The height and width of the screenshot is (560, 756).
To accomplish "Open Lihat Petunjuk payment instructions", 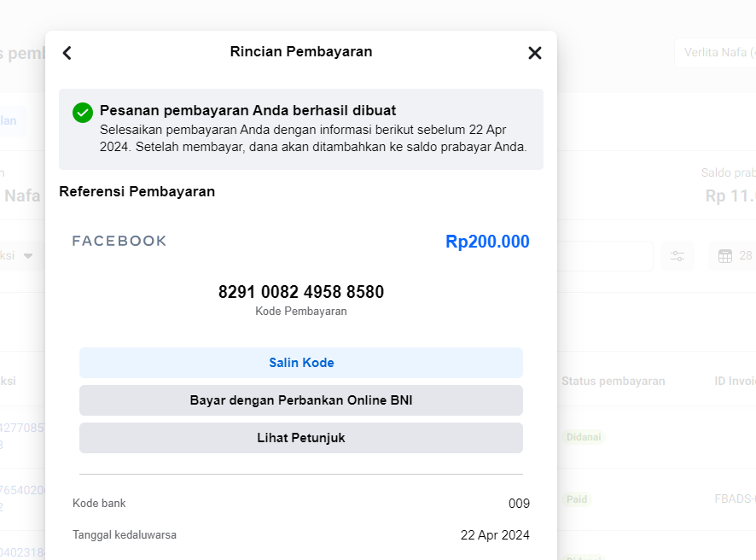I will [x=301, y=438].
